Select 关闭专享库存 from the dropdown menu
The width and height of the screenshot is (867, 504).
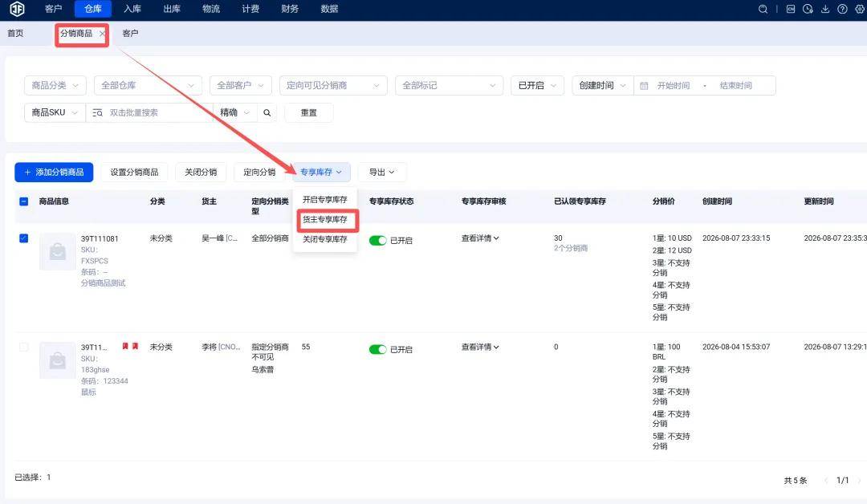(325, 239)
